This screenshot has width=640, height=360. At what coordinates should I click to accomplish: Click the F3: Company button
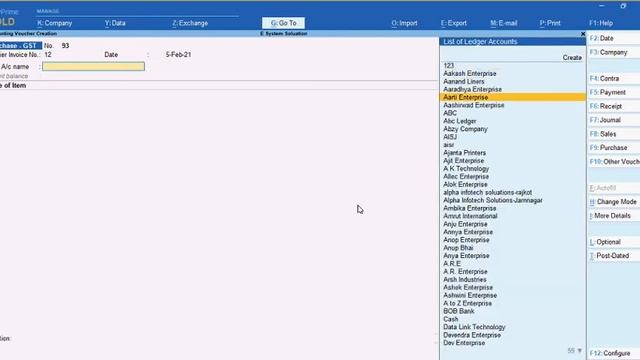(614, 52)
